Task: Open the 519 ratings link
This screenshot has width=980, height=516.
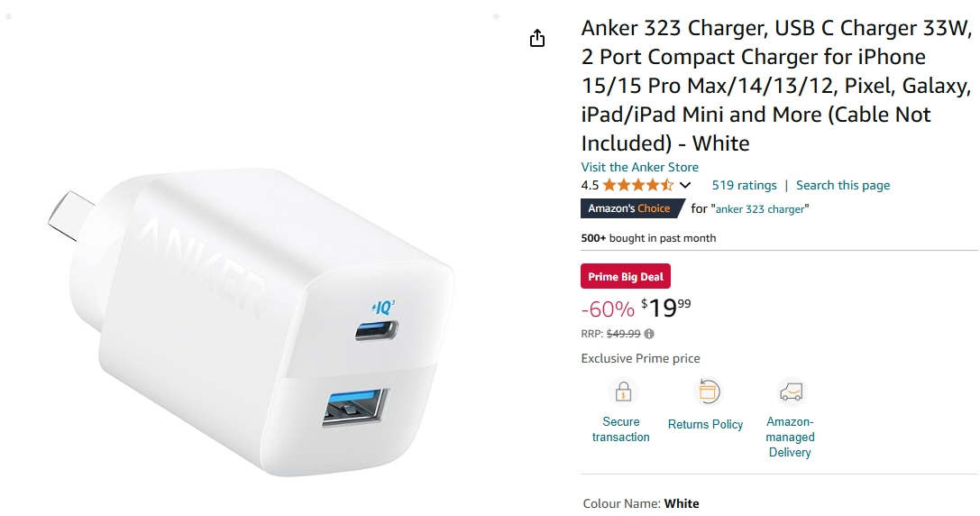Action: coord(744,185)
